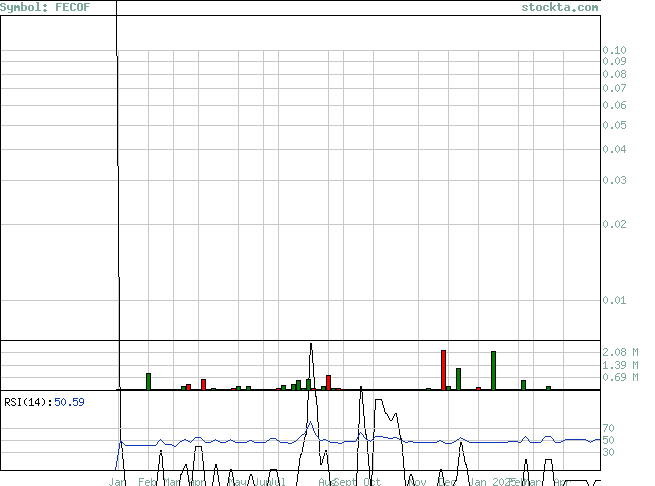The height and width of the screenshot is (486, 655).
Task: Select the 50 level on RSI axis
Action: click(x=608, y=440)
